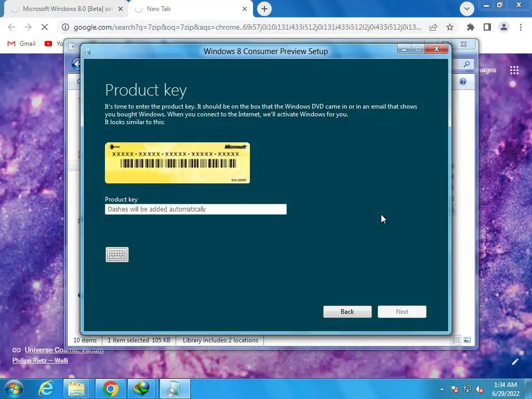Open Windows Explorer taskbar icon

[x=76, y=389]
